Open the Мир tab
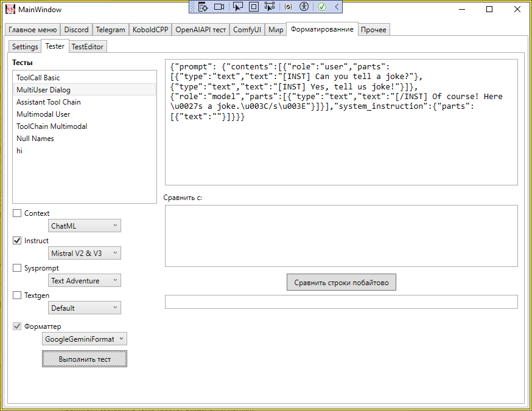The image size is (532, 411). point(276,30)
